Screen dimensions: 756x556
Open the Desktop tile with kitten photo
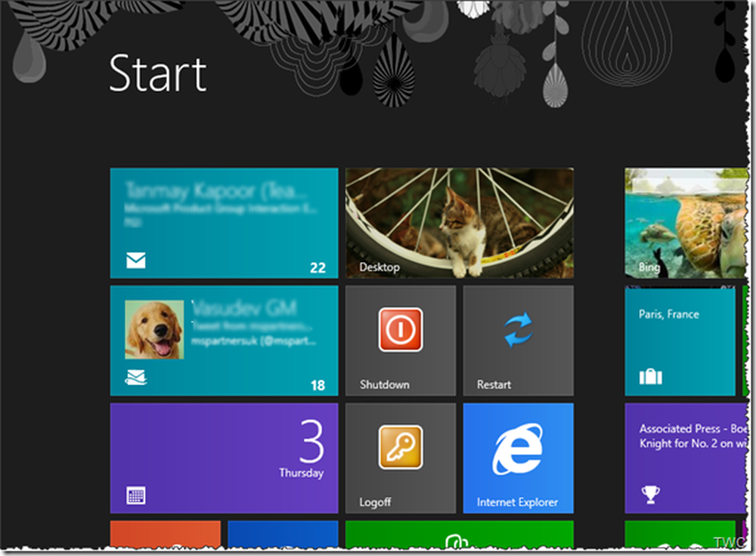click(460, 223)
